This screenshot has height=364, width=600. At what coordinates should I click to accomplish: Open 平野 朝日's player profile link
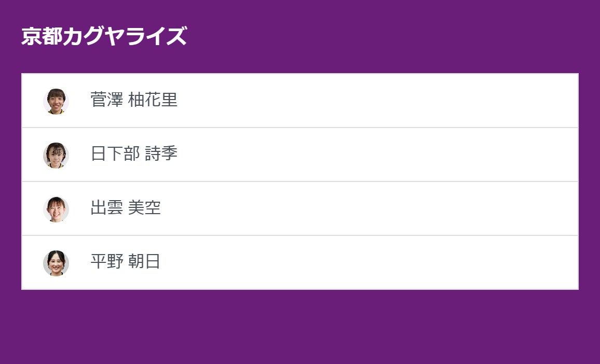(125, 262)
